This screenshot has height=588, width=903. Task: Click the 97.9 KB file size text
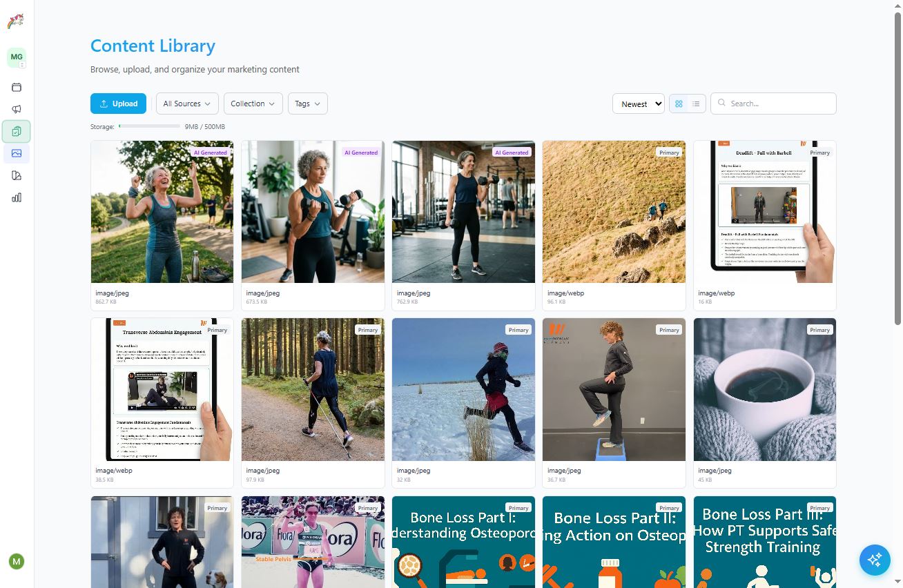tap(255, 480)
